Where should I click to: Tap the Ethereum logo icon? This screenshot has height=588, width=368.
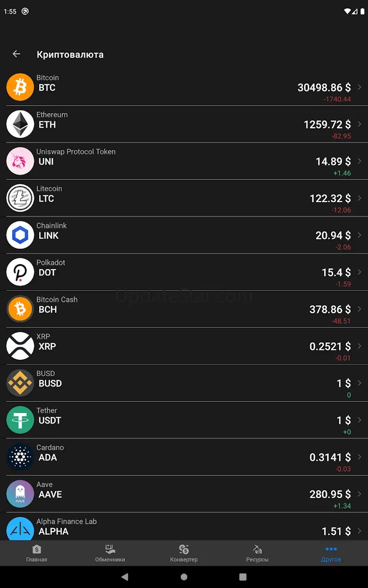pos(20,124)
